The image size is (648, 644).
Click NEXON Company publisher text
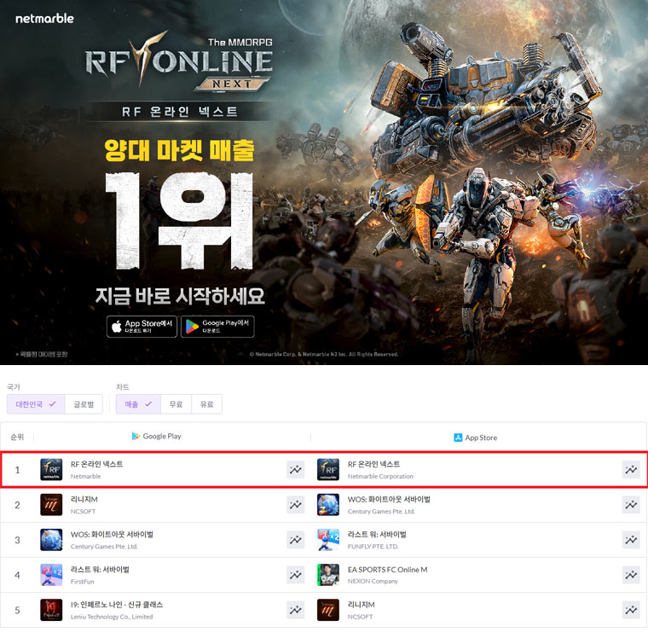click(373, 581)
